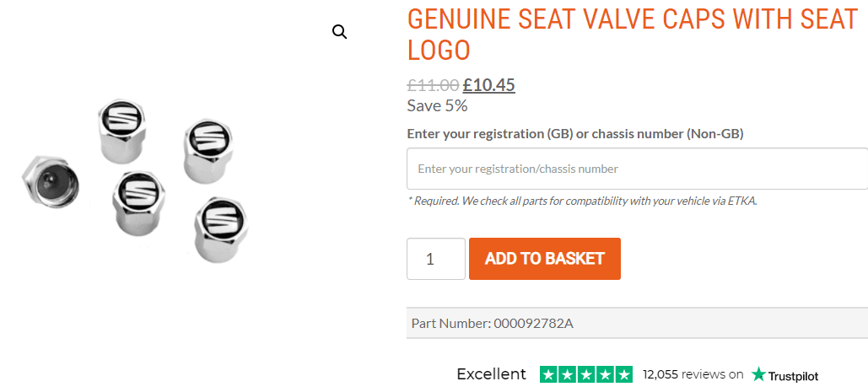Click the crossed-out £11.00 price
The height and width of the screenshot is (392, 868).
pos(433,85)
